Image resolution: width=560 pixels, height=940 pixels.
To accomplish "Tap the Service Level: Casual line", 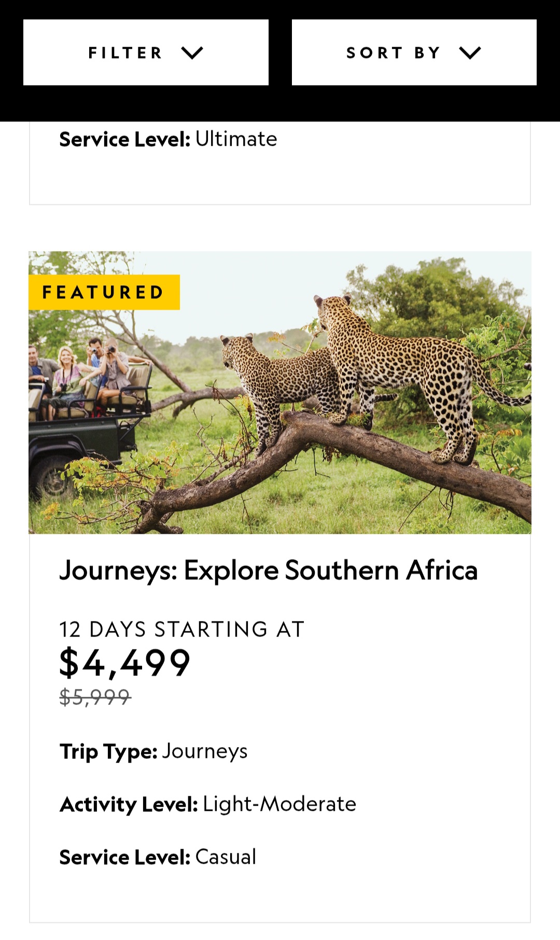I will point(158,857).
